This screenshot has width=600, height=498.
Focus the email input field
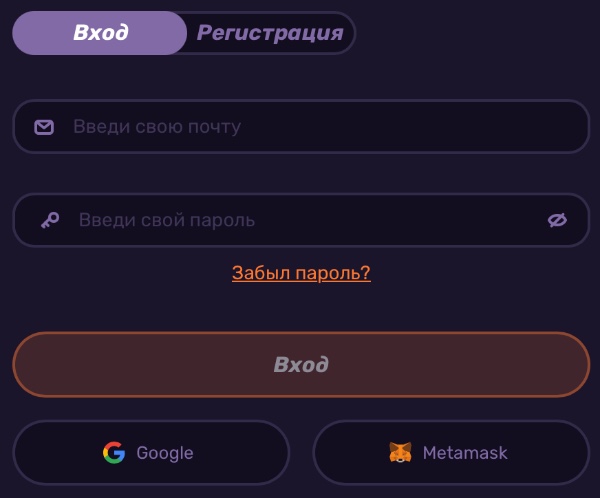coord(300,127)
